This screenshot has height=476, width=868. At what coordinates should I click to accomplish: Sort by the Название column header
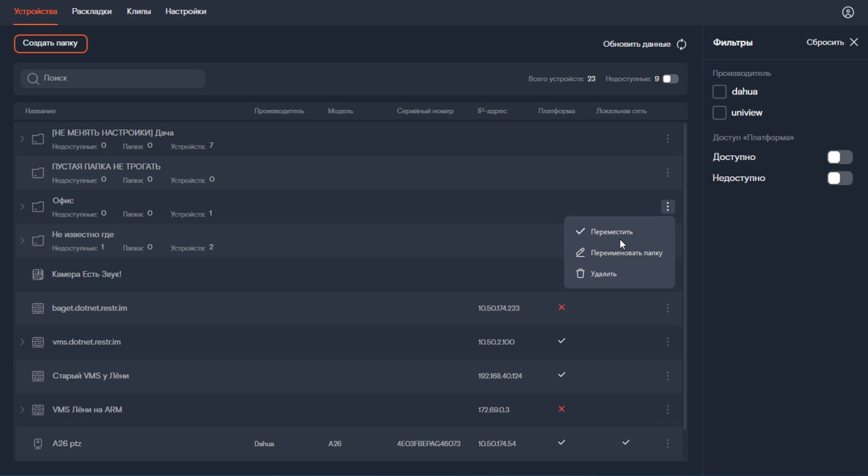(x=41, y=111)
